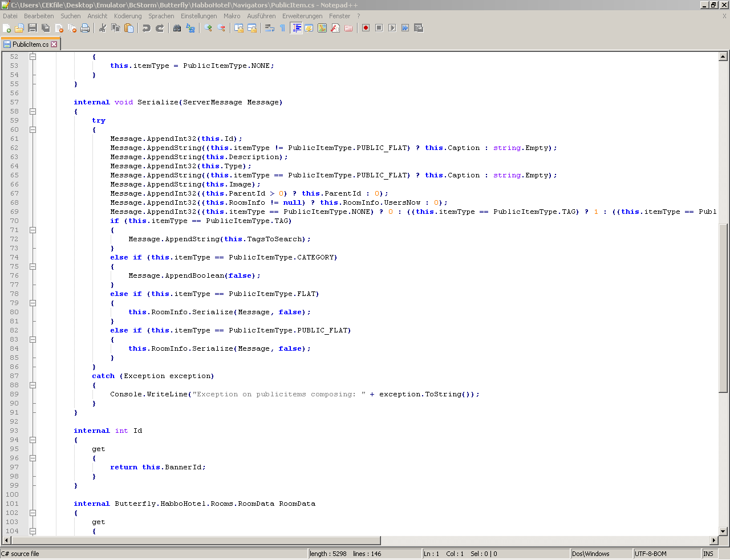The image size is (730, 560).
Task: Cut selection with scissors icon
Action: point(103,28)
